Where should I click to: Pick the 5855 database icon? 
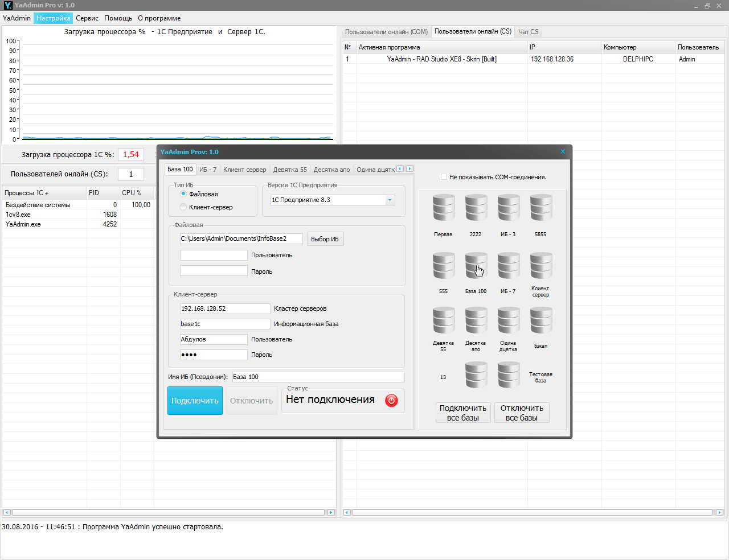coord(541,208)
